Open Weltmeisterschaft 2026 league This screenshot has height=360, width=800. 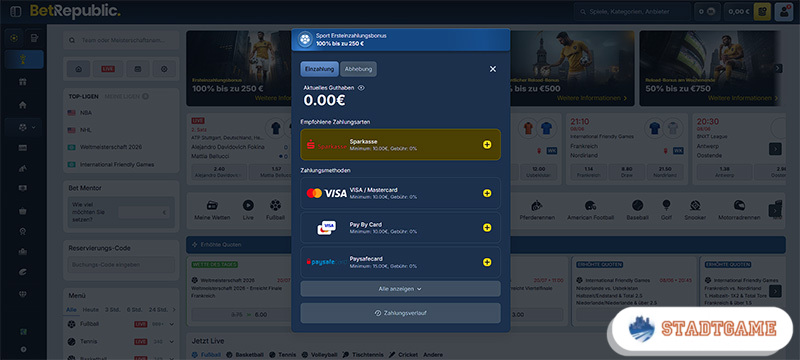111,147
